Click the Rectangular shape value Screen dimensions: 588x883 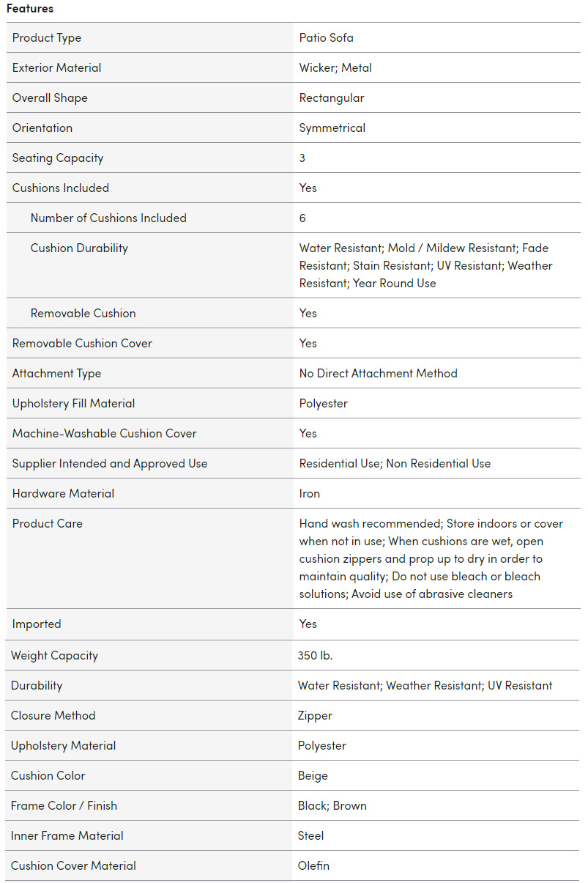(331, 98)
